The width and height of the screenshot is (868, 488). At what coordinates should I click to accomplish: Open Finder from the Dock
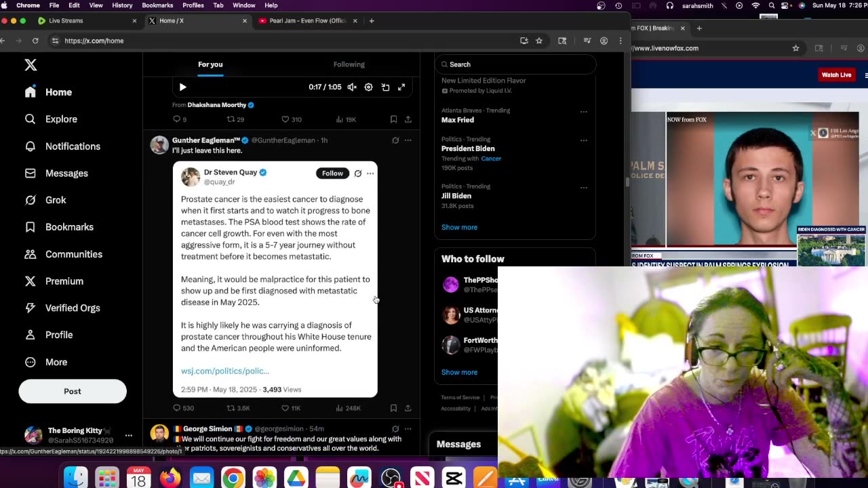point(76,479)
